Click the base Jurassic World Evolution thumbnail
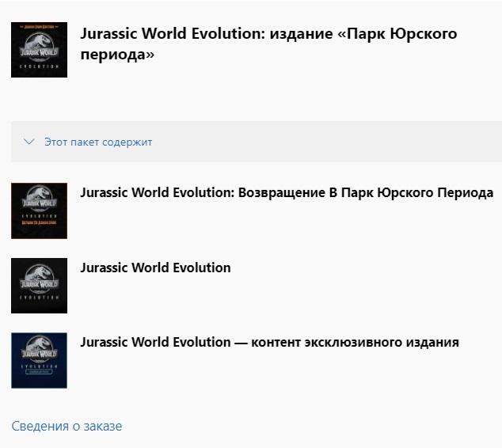The height and width of the screenshot is (448, 502). click(x=39, y=286)
